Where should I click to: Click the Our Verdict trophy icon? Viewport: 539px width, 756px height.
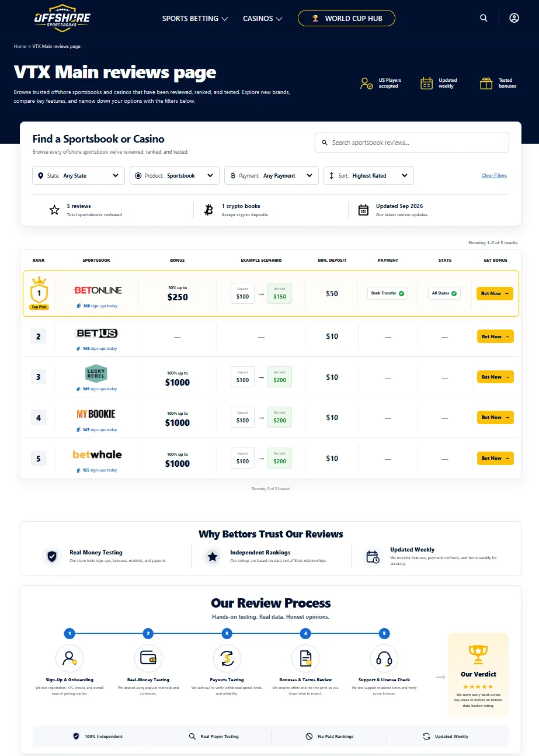pos(478,654)
